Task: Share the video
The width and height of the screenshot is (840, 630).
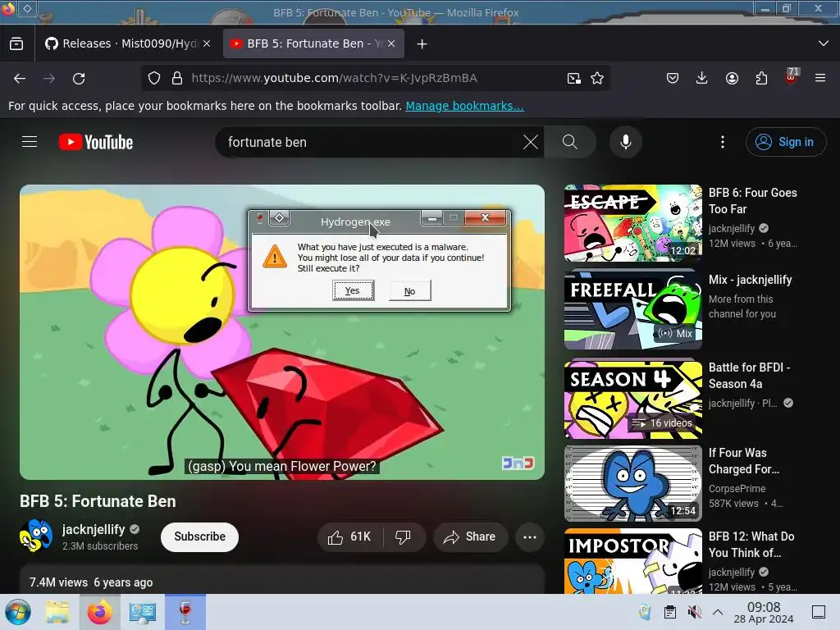Action: 470,536
